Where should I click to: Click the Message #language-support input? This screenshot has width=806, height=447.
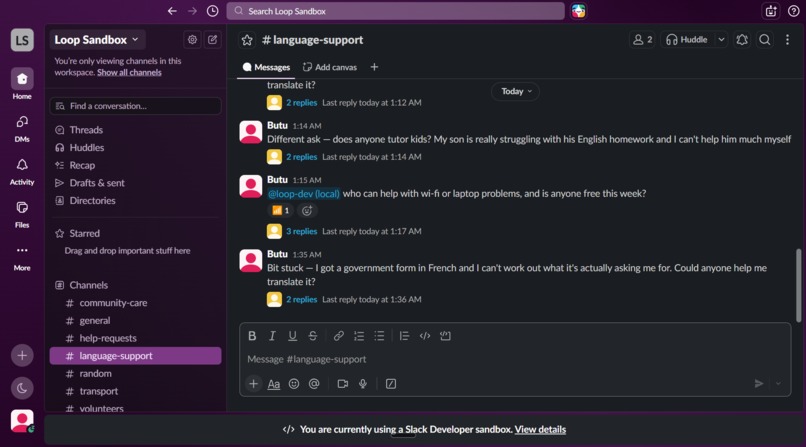[x=515, y=359]
